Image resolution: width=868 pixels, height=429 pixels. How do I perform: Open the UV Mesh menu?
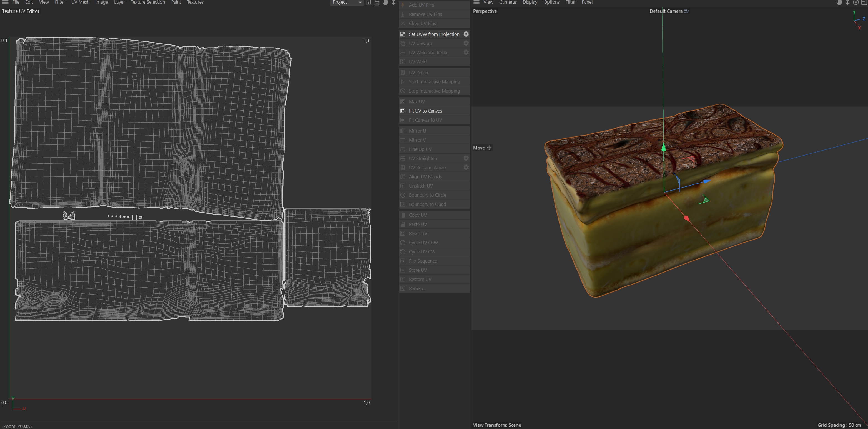[x=80, y=2]
